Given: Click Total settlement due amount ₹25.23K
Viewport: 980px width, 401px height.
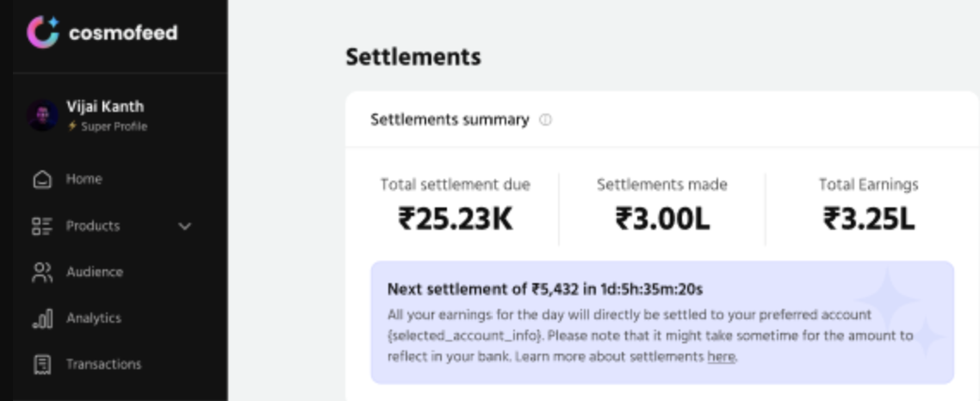Looking at the screenshot, I should click(x=456, y=219).
